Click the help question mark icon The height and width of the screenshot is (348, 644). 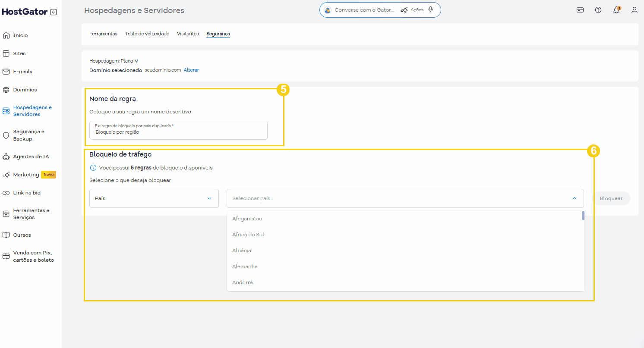pyautogui.click(x=598, y=9)
